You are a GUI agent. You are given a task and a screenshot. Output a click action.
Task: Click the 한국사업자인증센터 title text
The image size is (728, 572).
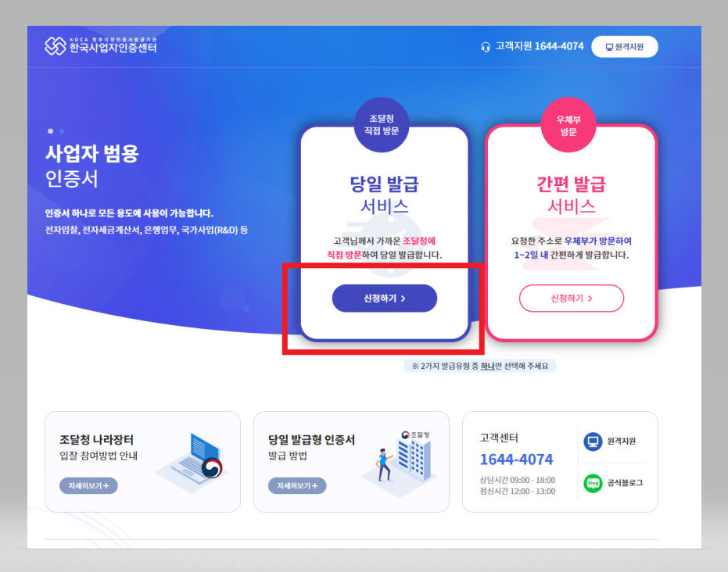pos(113,48)
